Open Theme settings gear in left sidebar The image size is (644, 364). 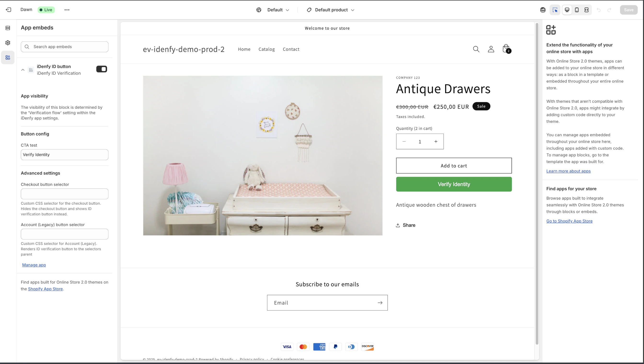[8, 42]
